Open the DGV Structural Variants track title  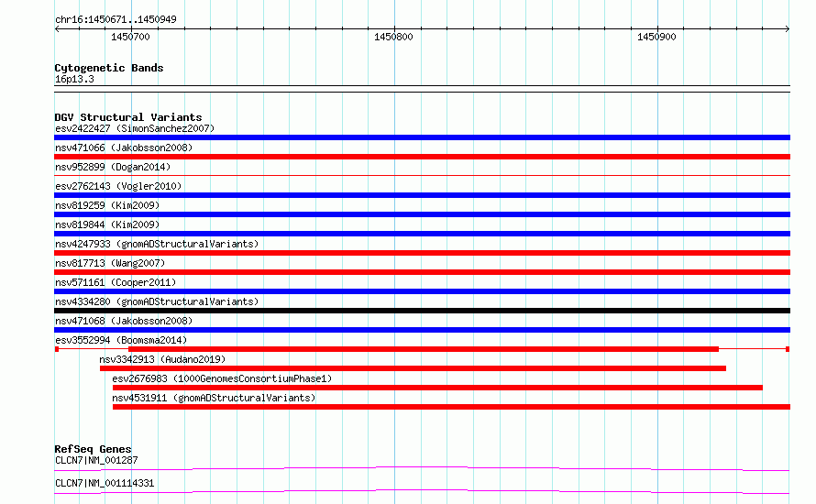coord(128,117)
